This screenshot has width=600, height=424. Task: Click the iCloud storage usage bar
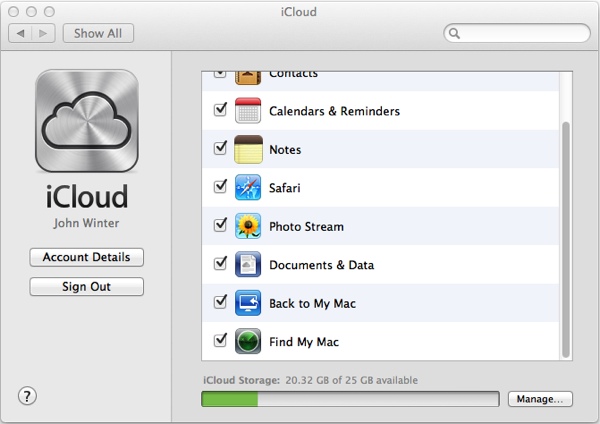(350, 399)
